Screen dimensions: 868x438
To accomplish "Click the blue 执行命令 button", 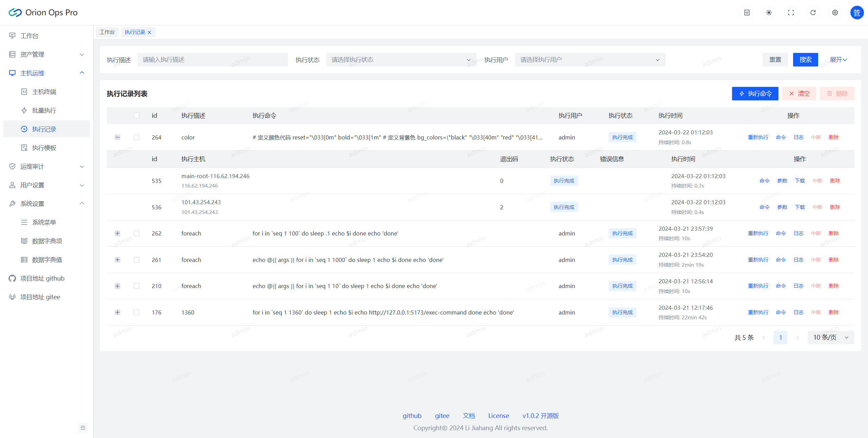I will 755,94.
